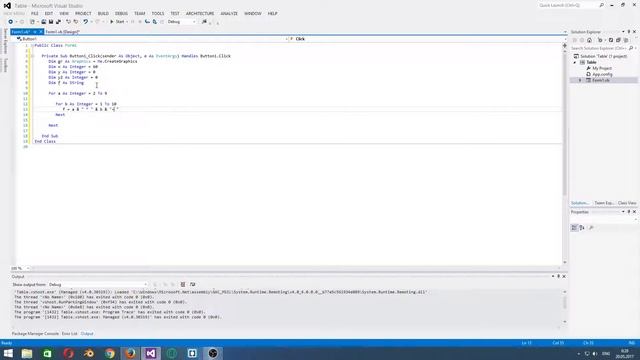Image resolution: width=640 pixels, height=360 pixels.
Task: Open the WINDOW menu
Action: [253, 13]
